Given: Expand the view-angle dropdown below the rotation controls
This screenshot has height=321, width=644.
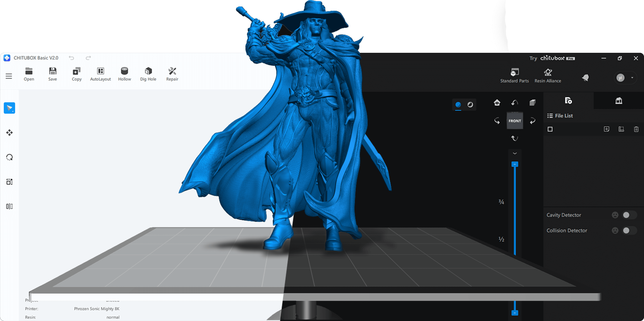Looking at the screenshot, I should (x=515, y=153).
